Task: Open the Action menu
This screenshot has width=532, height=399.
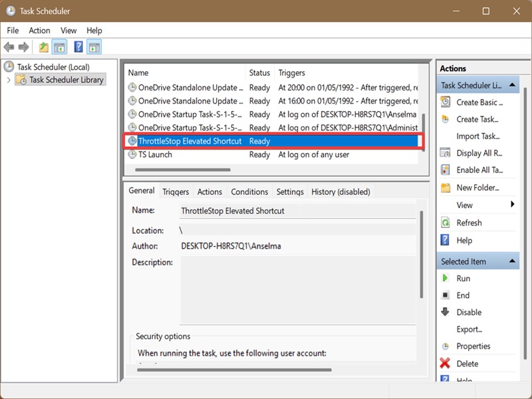Action: (39, 31)
